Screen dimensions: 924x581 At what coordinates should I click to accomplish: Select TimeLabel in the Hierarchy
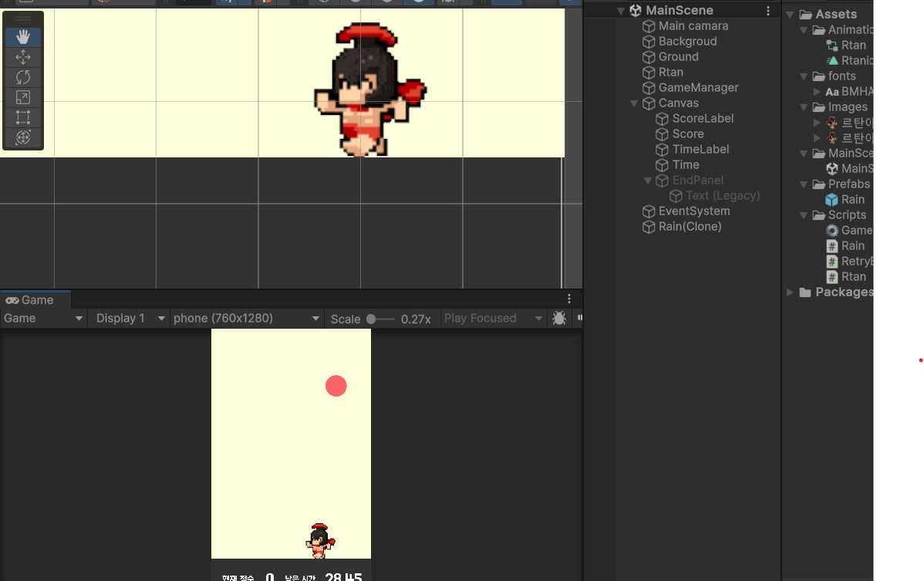tap(700, 150)
